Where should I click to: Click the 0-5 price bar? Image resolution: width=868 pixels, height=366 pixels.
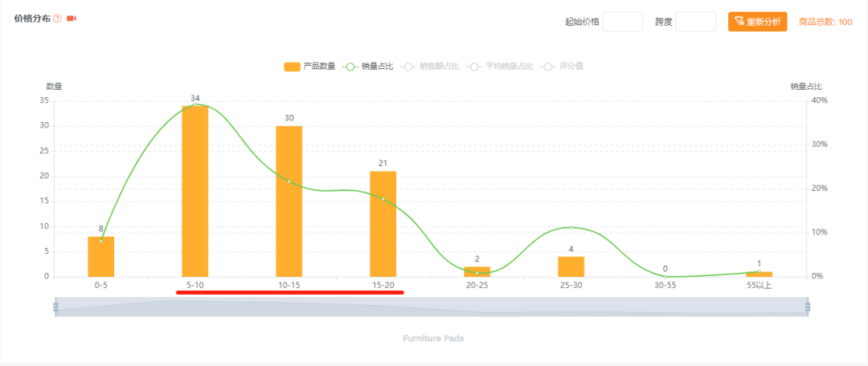[100, 257]
